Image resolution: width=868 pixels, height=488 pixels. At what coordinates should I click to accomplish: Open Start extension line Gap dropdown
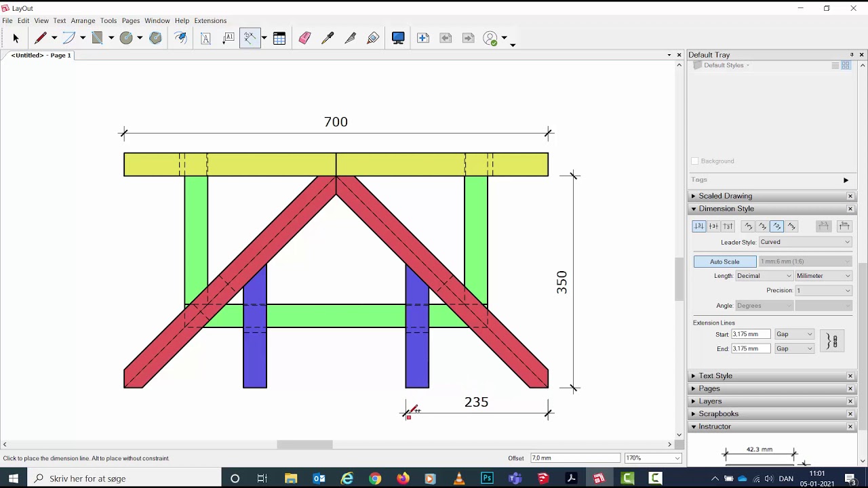[794, 334]
